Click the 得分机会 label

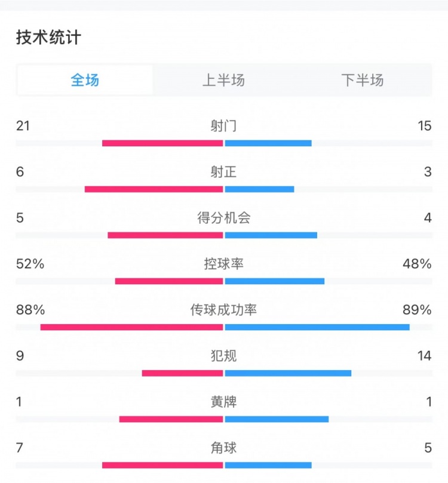pos(223,218)
